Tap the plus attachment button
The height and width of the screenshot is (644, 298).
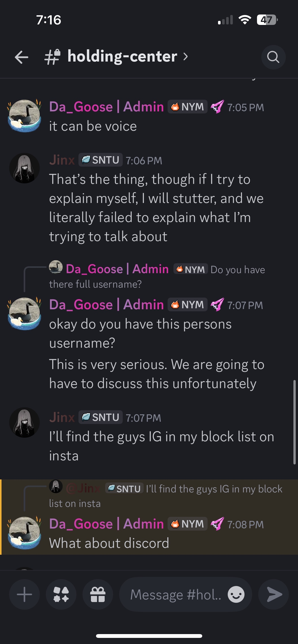[x=24, y=594]
